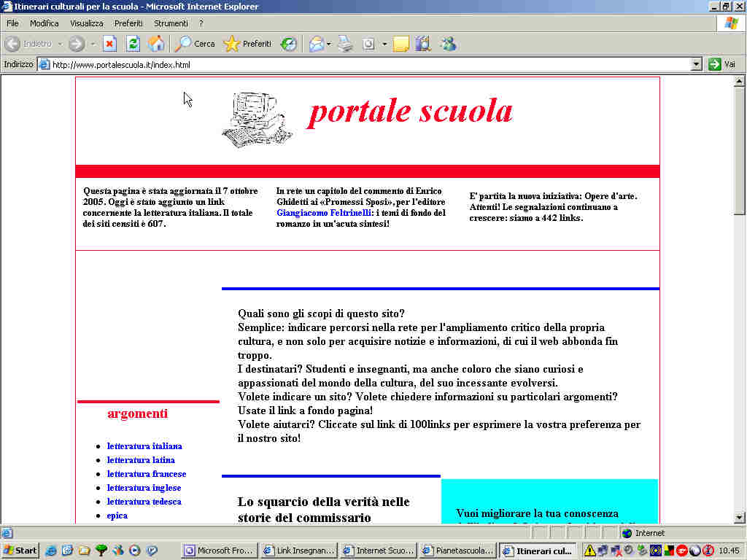Open the Strumenti menu
747x560 pixels.
point(171,23)
